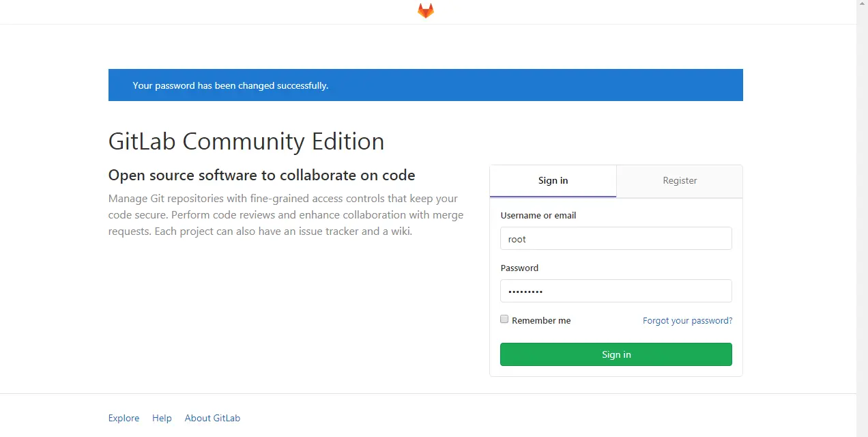868x437 pixels.
Task: Click the GitLab Community Edition heading
Action: [x=246, y=141]
